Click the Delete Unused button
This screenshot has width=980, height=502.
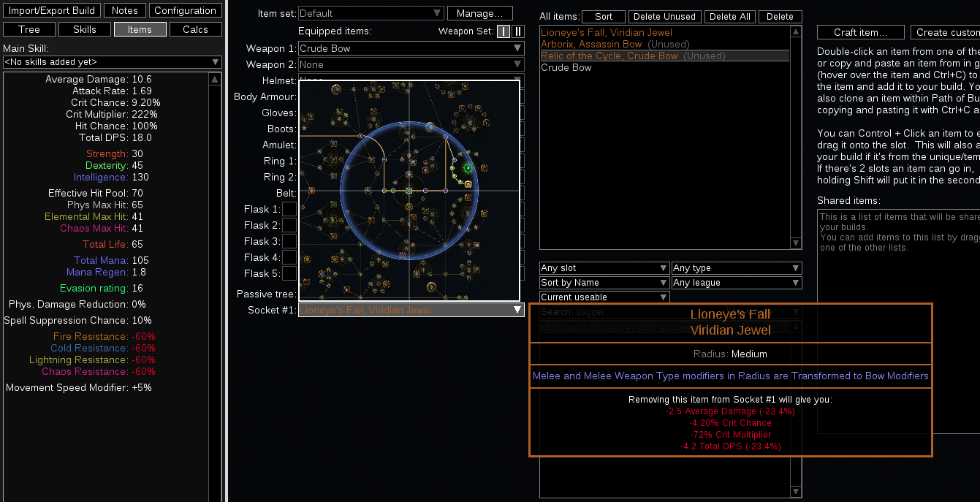click(664, 16)
